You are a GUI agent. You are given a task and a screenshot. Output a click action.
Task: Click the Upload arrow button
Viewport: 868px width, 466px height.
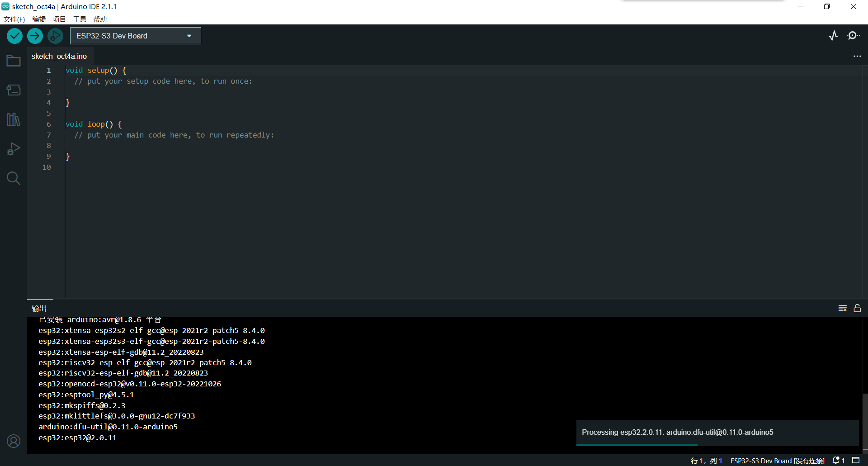click(x=35, y=36)
